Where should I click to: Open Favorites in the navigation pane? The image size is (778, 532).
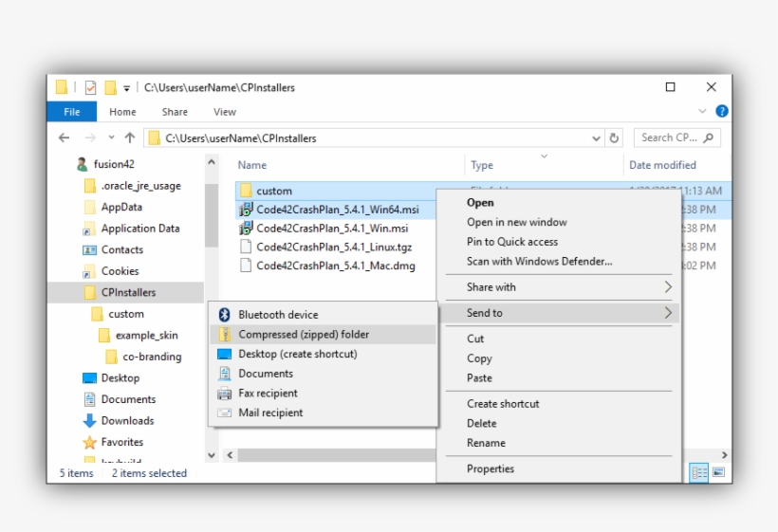tap(122, 442)
